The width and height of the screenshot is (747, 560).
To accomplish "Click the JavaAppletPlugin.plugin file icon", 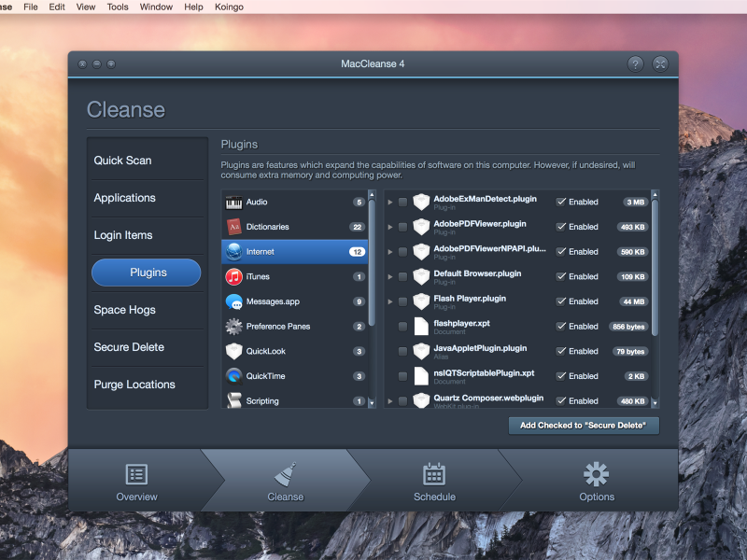I will pyautogui.click(x=421, y=352).
